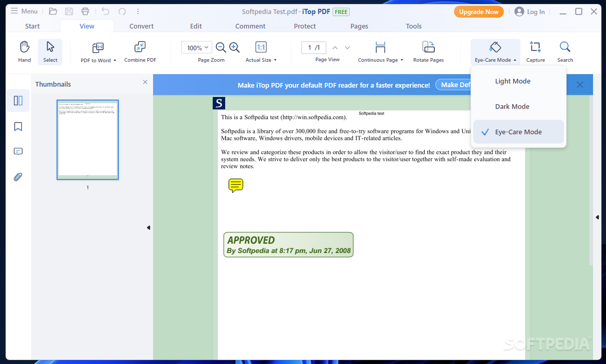Click the yellow sticky note comment
This screenshot has height=364, width=606.
click(x=236, y=186)
